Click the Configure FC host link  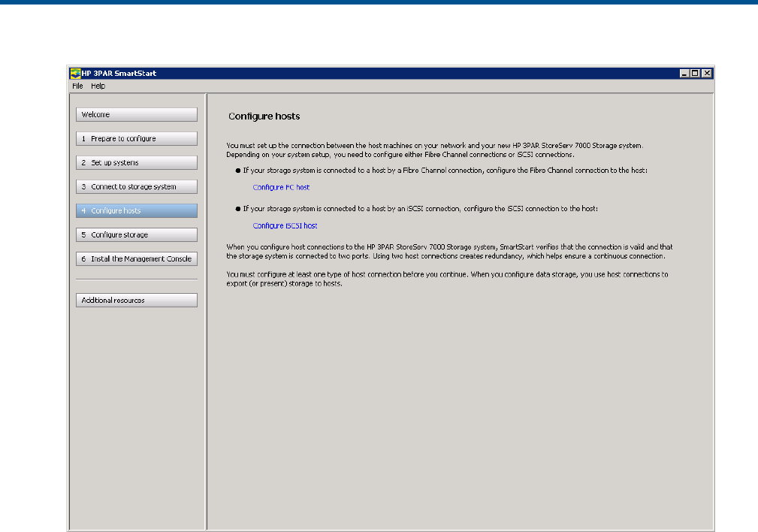point(281,187)
